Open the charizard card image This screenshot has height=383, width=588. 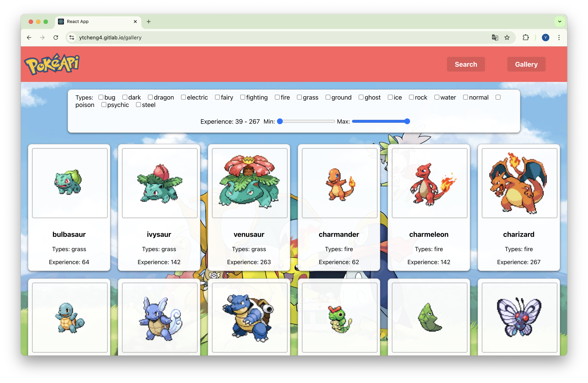pos(519,183)
